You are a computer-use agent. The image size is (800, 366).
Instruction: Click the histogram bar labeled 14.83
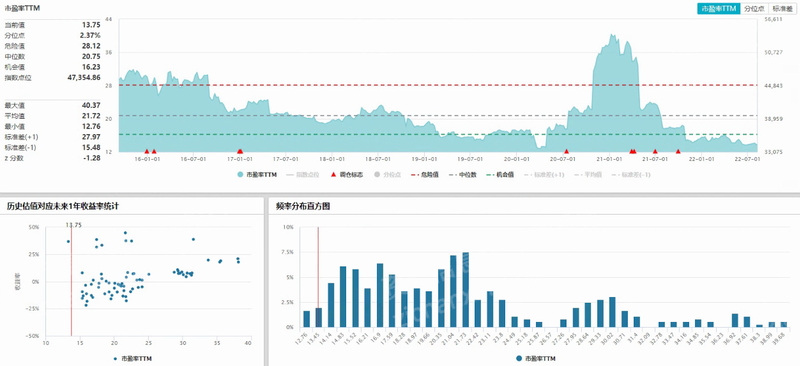pos(343,297)
